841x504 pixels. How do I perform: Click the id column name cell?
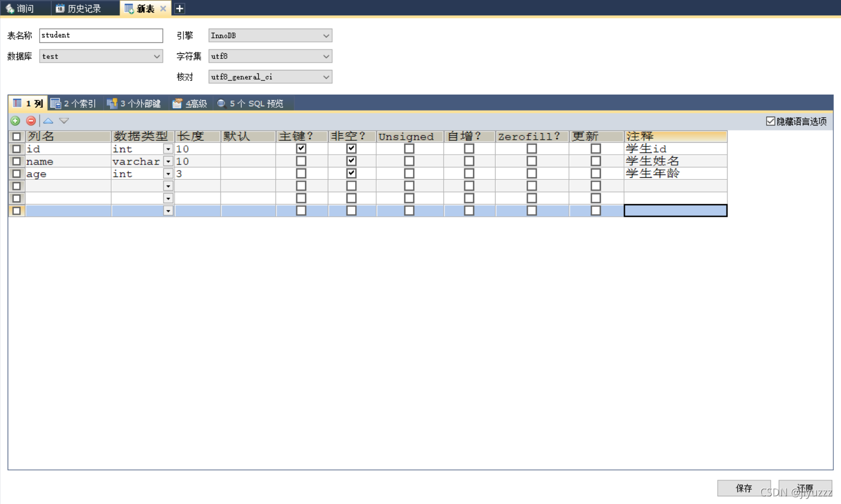pos(68,149)
